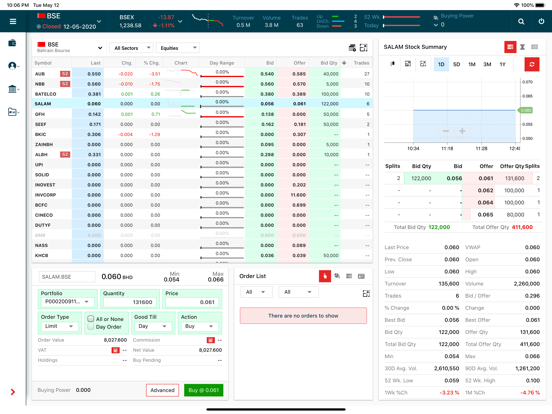The image size is (552, 414).
Task: Toggle the All or None checkbox
Action: pos(90,319)
